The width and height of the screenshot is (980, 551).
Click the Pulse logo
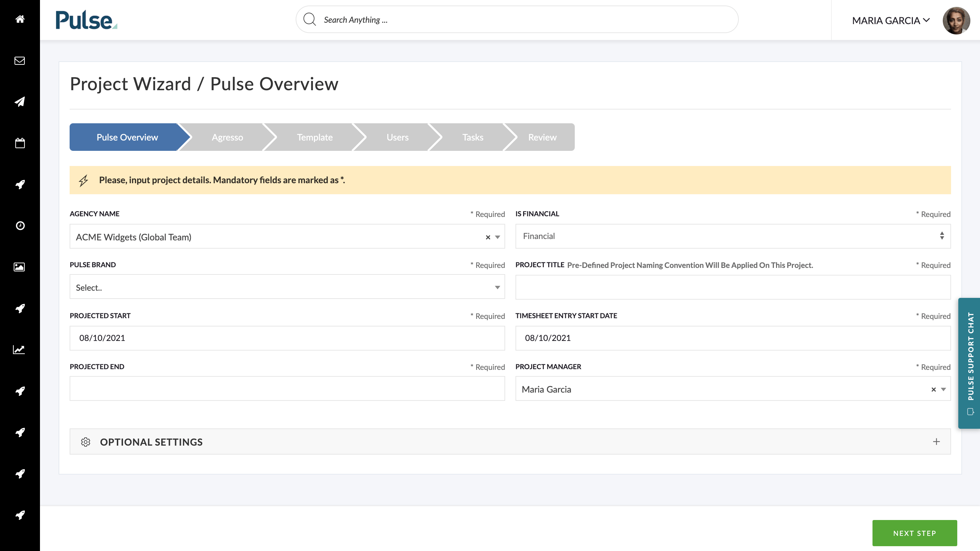point(86,20)
